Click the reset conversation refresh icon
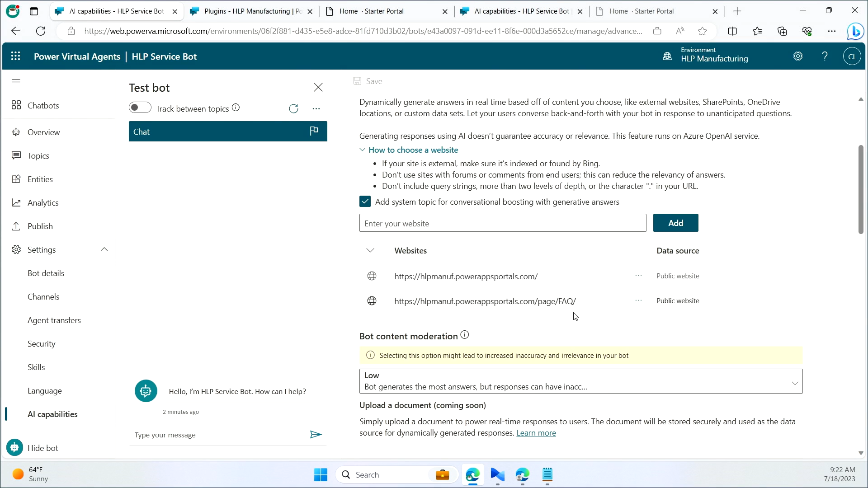Screen dimensions: 868x488 [293, 108]
